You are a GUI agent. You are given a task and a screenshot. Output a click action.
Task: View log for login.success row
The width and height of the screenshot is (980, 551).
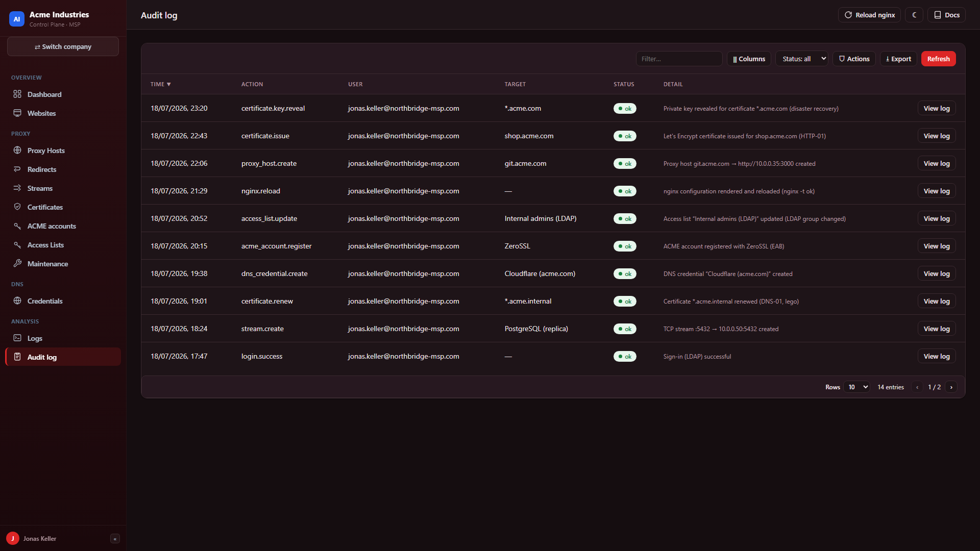[x=936, y=356]
